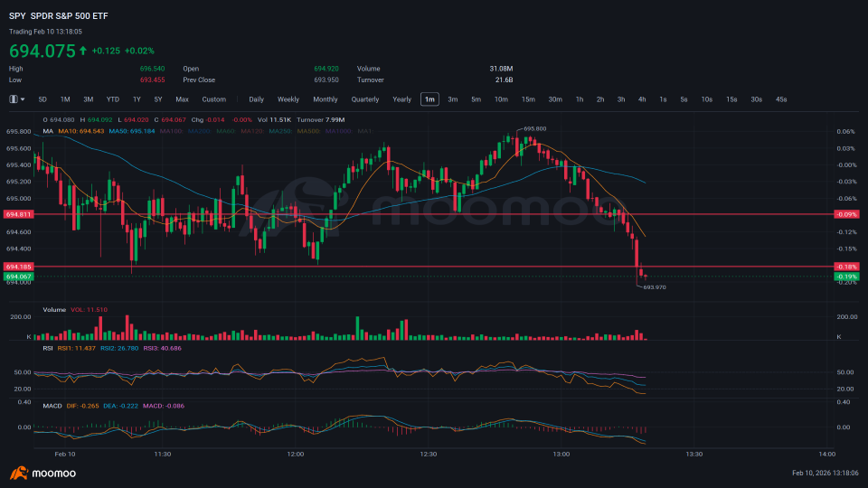Click the 21.6B turnover value
The height and width of the screenshot is (488, 868).
pos(504,80)
